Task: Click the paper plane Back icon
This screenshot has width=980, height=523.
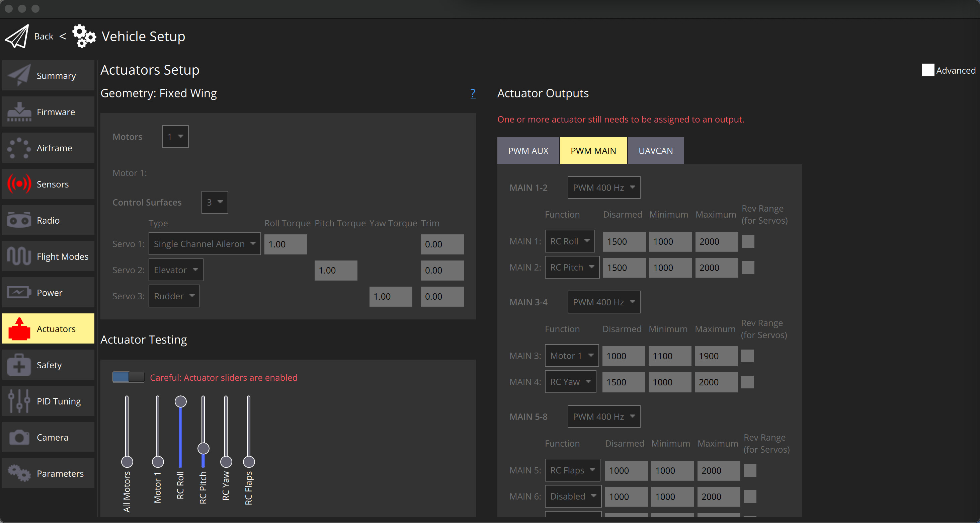Action: point(17,36)
